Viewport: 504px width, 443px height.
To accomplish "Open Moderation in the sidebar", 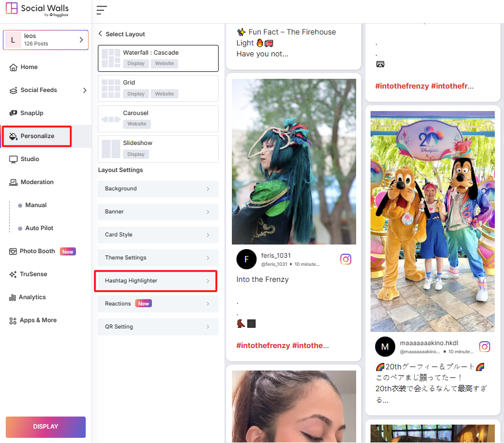I will click(x=37, y=182).
